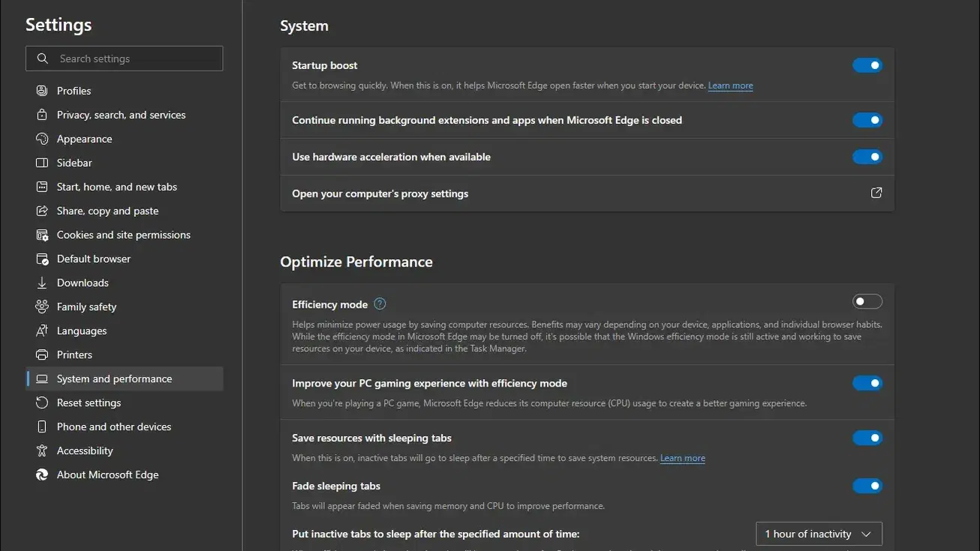
Task: Select Downloads settings
Action: 125,283
